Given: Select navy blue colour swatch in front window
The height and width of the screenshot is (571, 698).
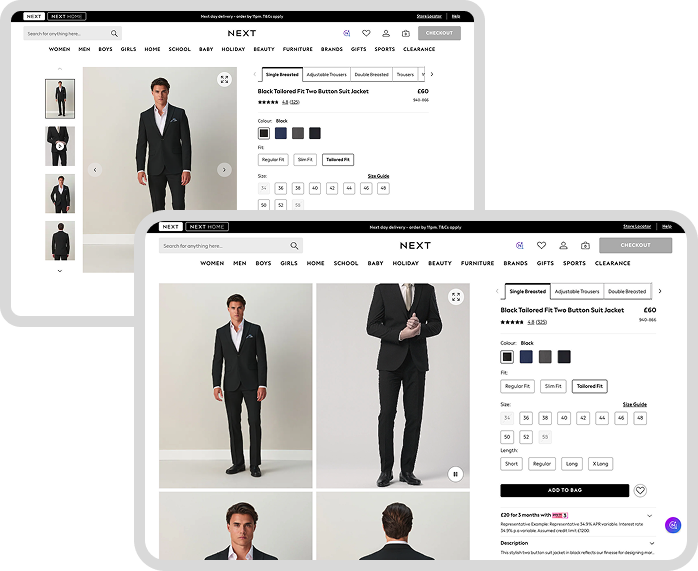Looking at the screenshot, I should [526, 357].
